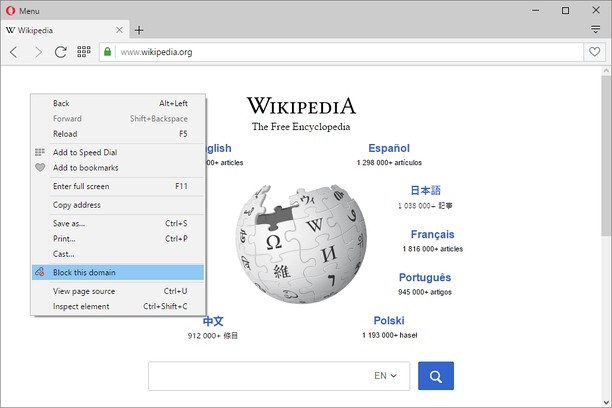The height and width of the screenshot is (408, 612).
Task: Click the heart bookmark icon in address bar
Action: 594,51
